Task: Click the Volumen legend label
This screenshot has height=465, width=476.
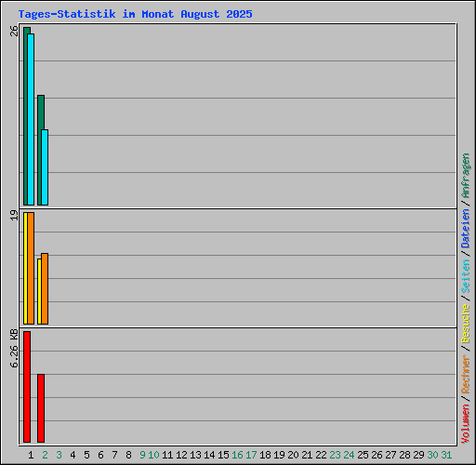Action: [465, 423]
